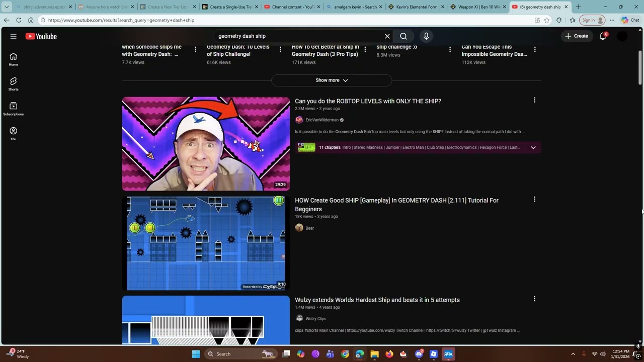Switch to the Anyone here watch tab
The image size is (644, 362).
106,7
